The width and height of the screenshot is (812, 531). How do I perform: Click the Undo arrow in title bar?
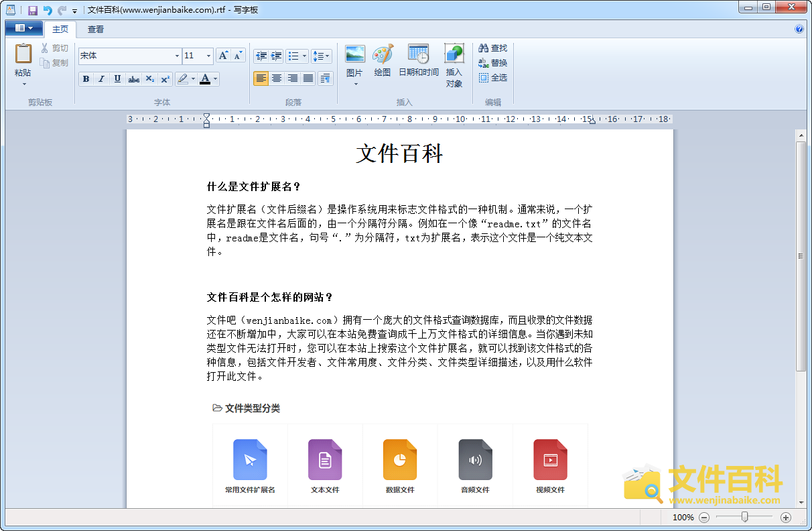click(x=47, y=10)
